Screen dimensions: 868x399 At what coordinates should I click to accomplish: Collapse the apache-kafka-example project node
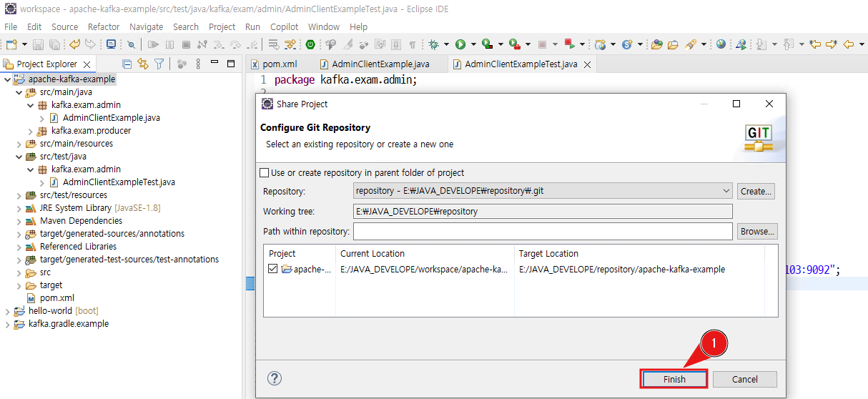point(7,79)
